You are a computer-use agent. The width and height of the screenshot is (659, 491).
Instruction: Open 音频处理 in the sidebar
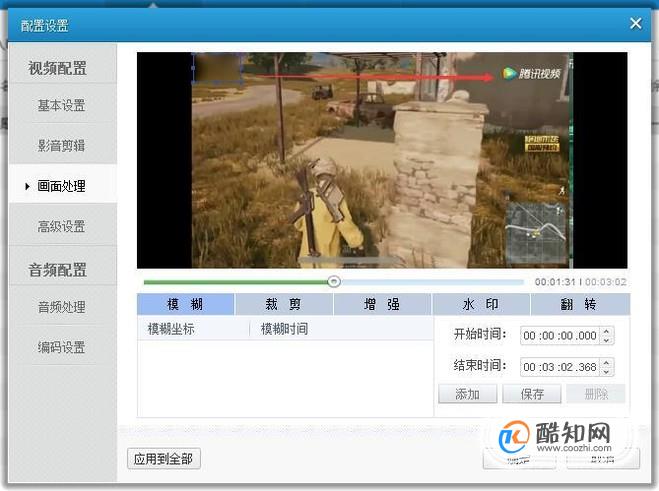tap(61, 306)
